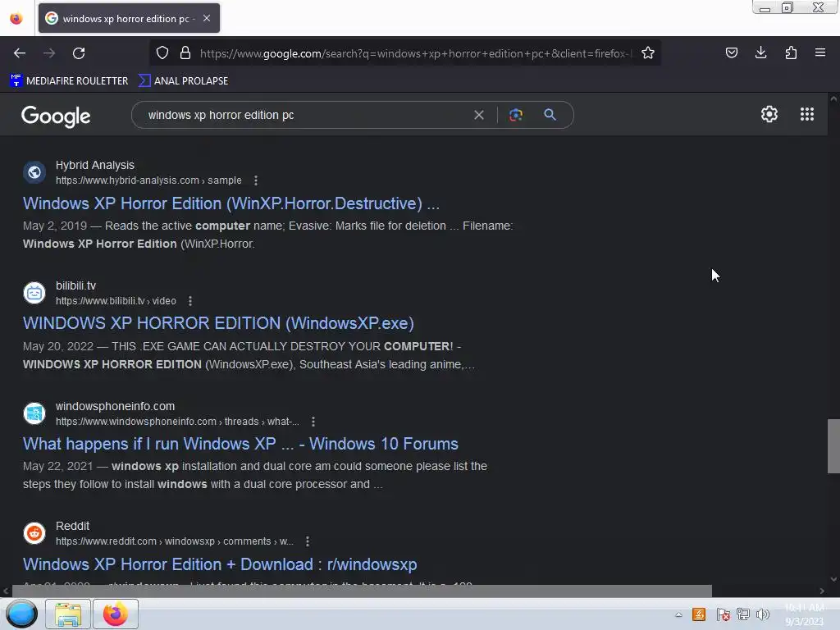The width and height of the screenshot is (840, 630).
Task: Submit the search with magnifier icon
Action: coord(550,115)
